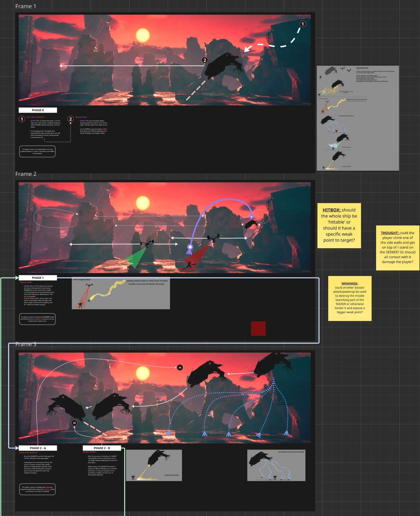Viewport: 420px width, 516px height.
Task: Select the PHASE 0 label box
Action: click(x=38, y=110)
